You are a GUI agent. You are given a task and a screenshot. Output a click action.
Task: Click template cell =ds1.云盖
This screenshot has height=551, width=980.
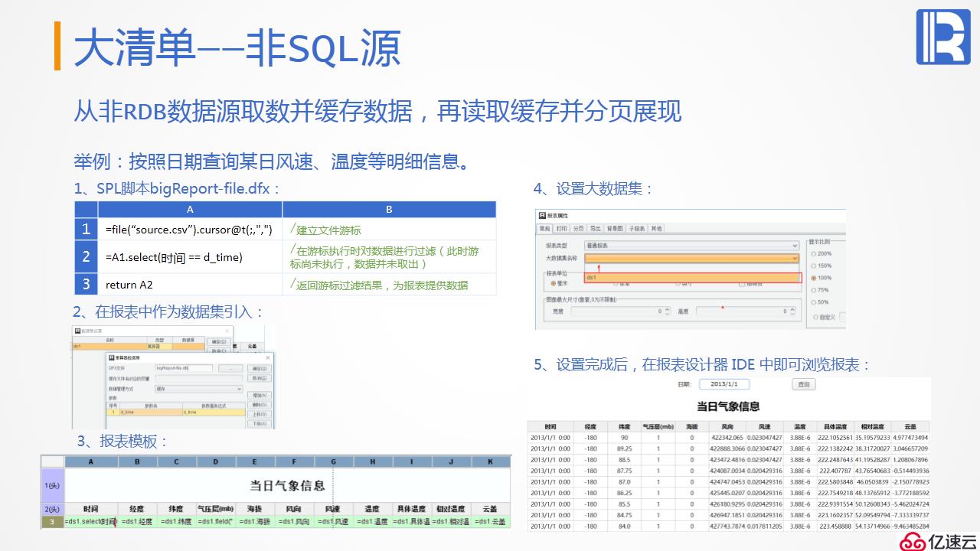click(x=490, y=522)
